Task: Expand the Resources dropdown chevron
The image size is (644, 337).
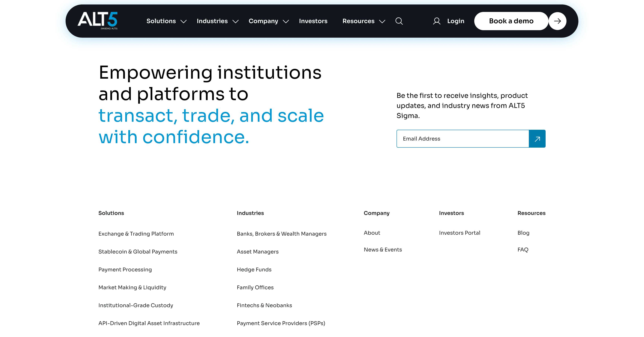Action: click(x=382, y=21)
